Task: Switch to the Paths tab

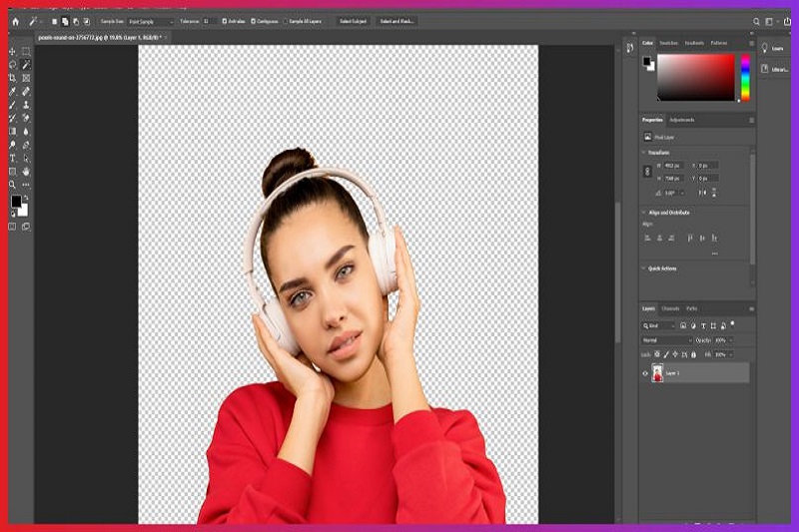Action: click(x=691, y=308)
